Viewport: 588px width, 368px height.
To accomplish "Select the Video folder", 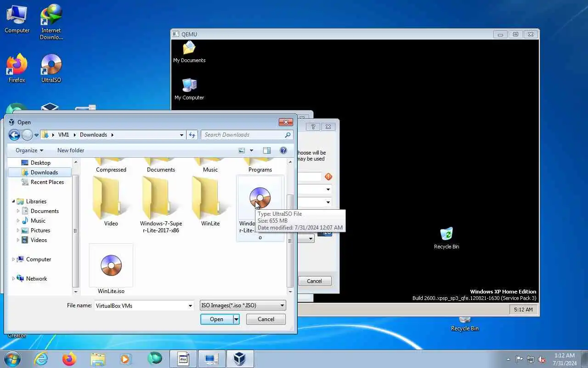I will point(111,202).
